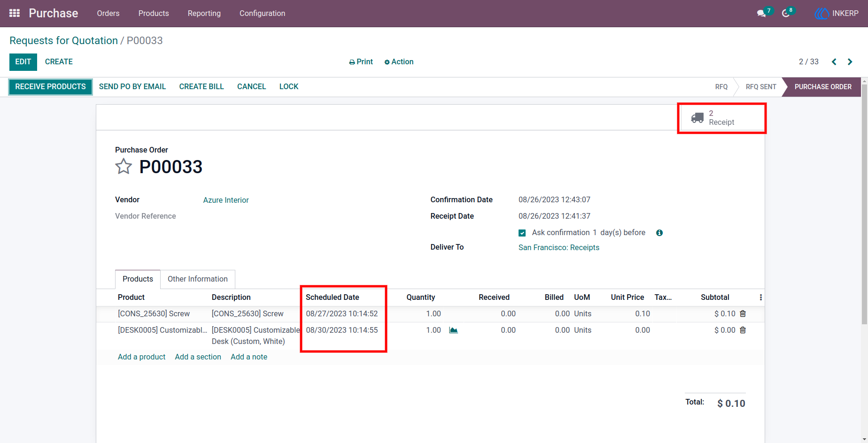Screen dimensions: 868x443
Task: Open the Orders menu
Action: (x=108, y=13)
